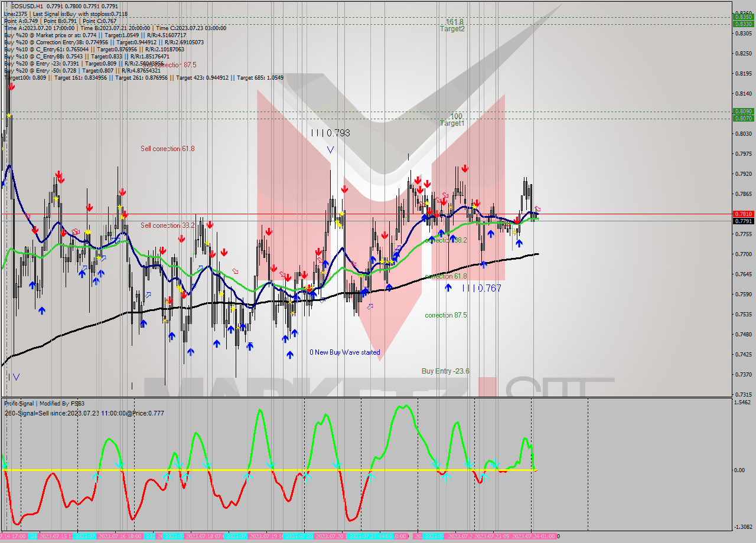Select the green 'correction 61.8' label
The width and height of the screenshot is (756, 543).
[x=446, y=276]
